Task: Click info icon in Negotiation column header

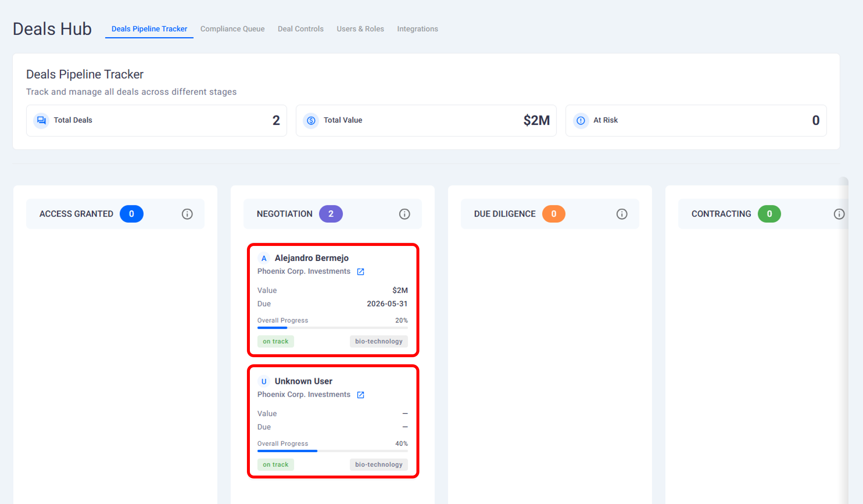Action: pos(404,214)
